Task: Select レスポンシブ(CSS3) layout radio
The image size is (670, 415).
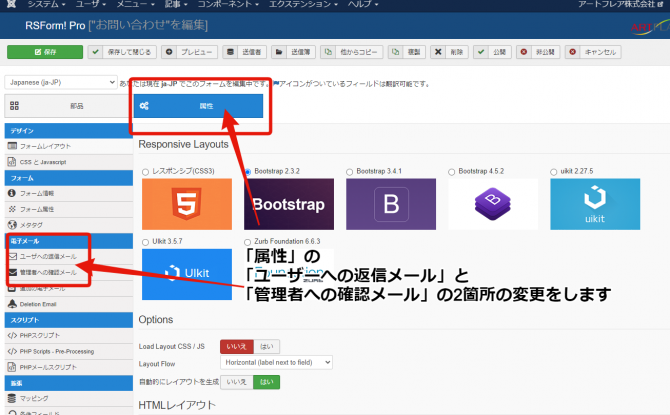Action: [x=145, y=172]
